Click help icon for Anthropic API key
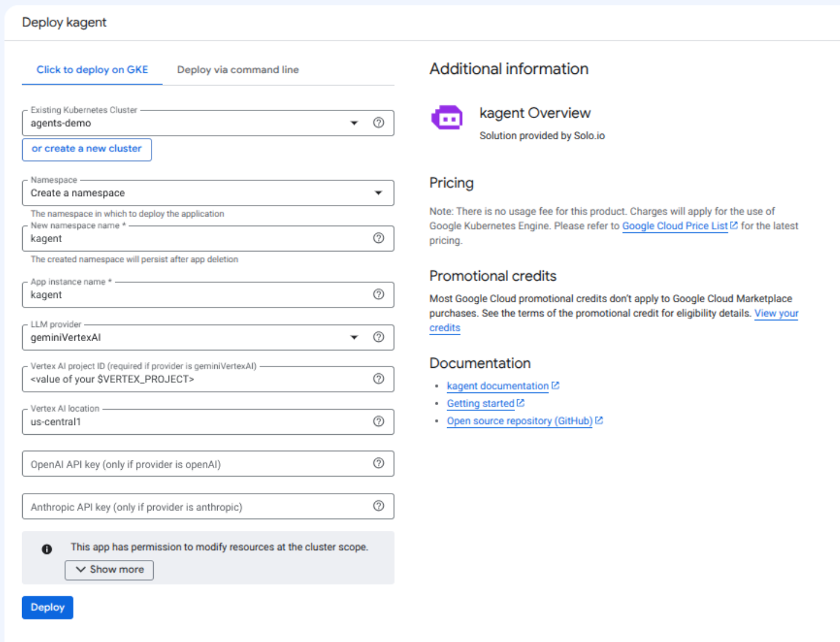Image resolution: width=840 pixels, height=642 pixels. pyautogui.click(x=378, y=506)
